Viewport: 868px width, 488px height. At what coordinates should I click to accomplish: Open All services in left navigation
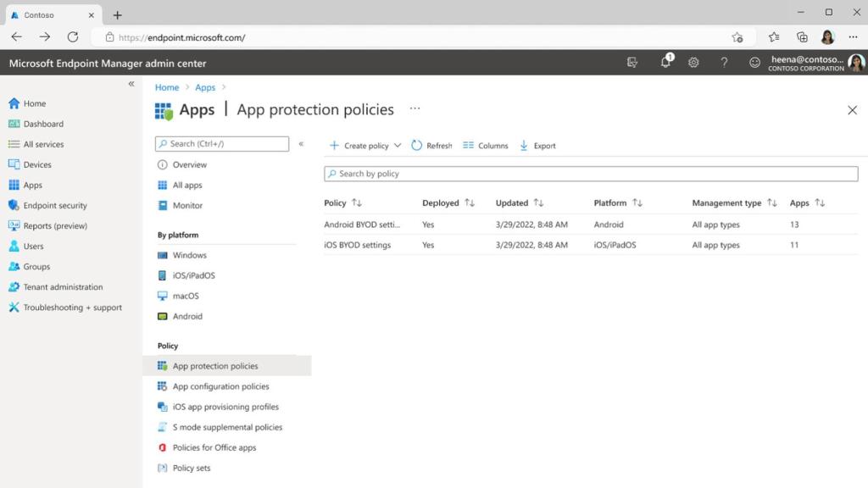(x=36, y=144)
